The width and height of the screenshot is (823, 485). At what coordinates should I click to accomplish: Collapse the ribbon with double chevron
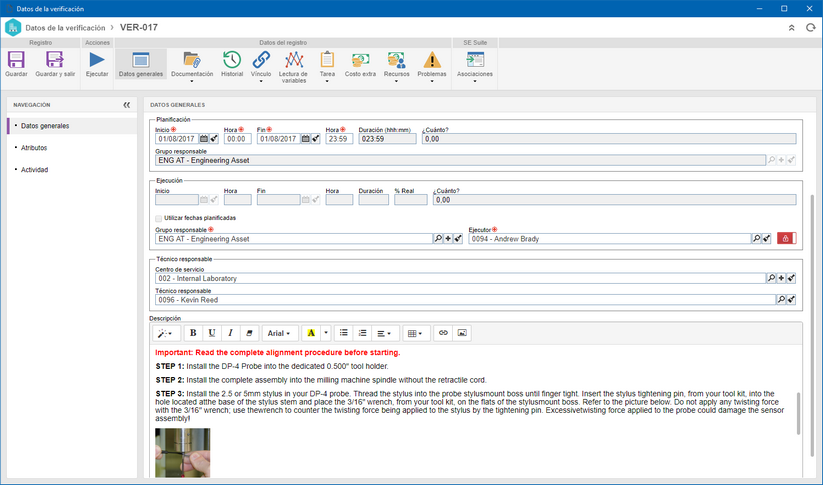click(792, 28)
